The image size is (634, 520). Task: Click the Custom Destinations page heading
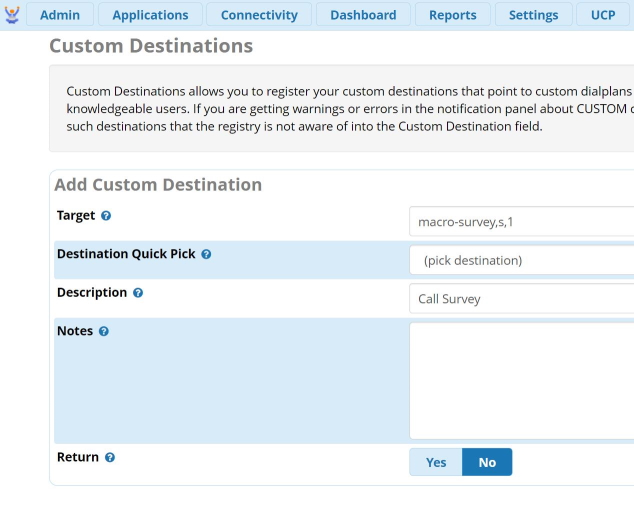[x=151, y=47]
